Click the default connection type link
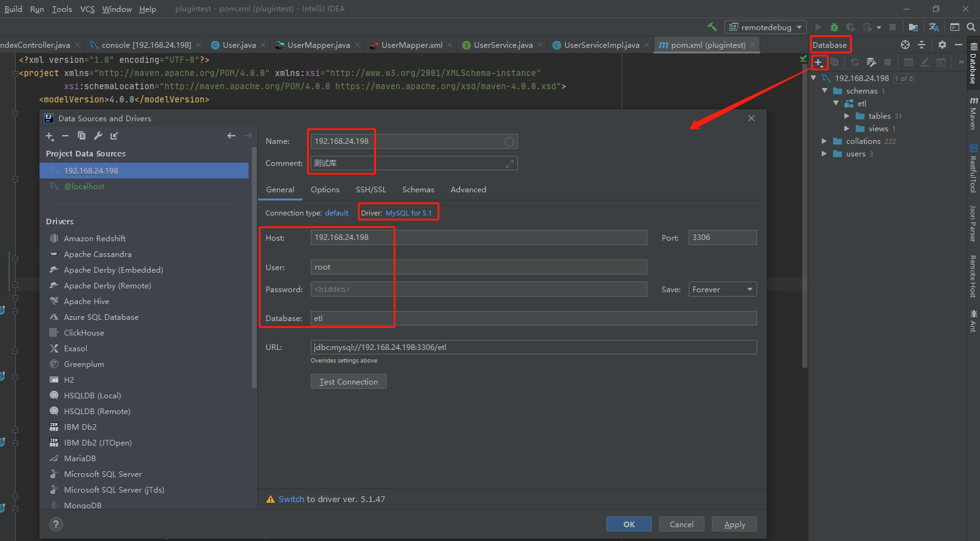This screenshot has width=980, height=541. [337, 213]
